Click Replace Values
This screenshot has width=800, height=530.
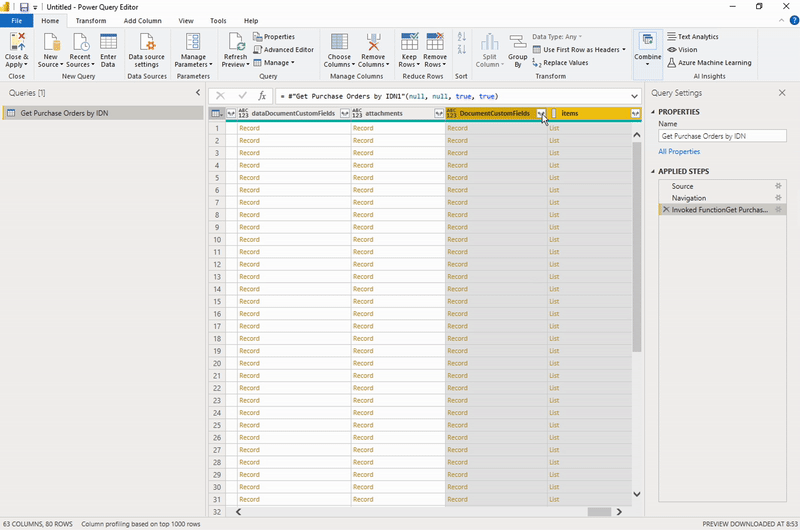560,63
